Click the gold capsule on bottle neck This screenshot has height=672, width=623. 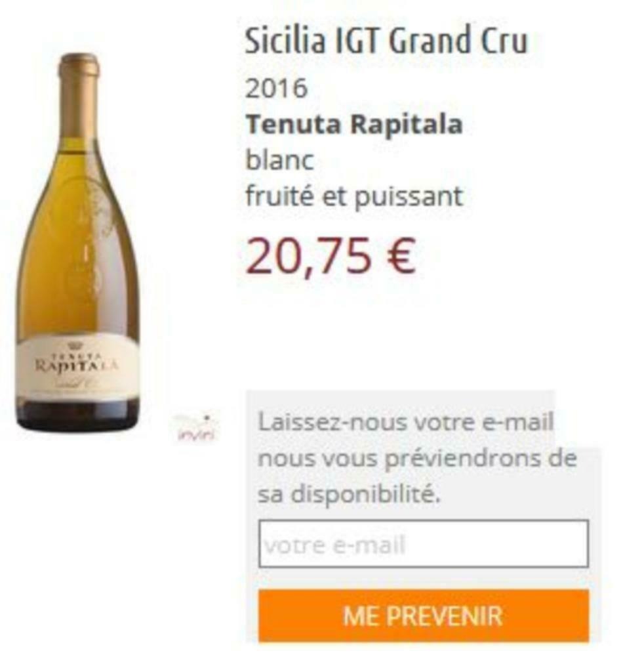coord(78,97)
